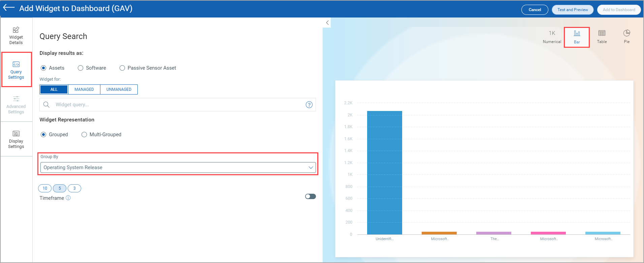Click the Query Search heading
Screen dimensions: 644x263
(63, 36)
